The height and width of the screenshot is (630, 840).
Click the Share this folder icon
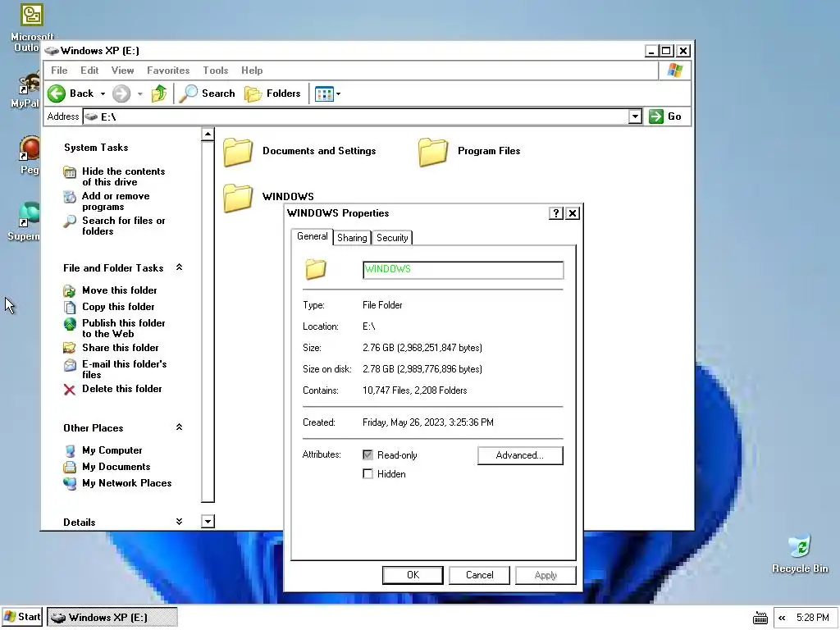tap(70, 348)
